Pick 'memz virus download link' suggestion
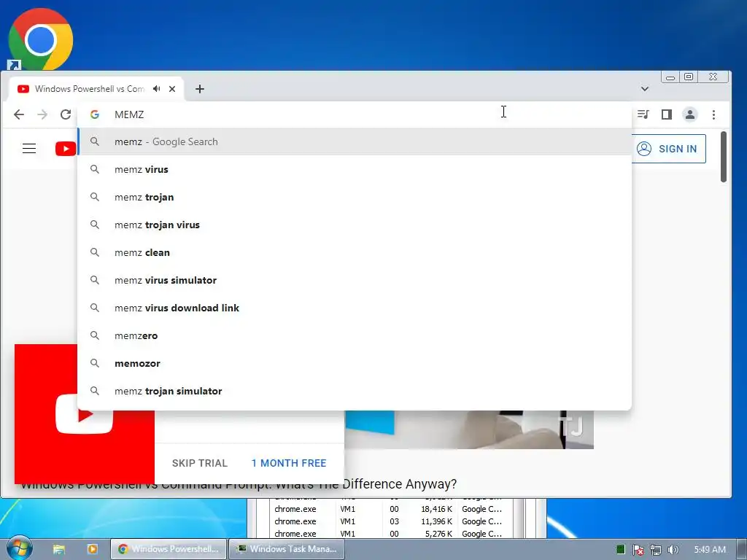The width and height of the screenshot is (747, 560). click(355, 308)
